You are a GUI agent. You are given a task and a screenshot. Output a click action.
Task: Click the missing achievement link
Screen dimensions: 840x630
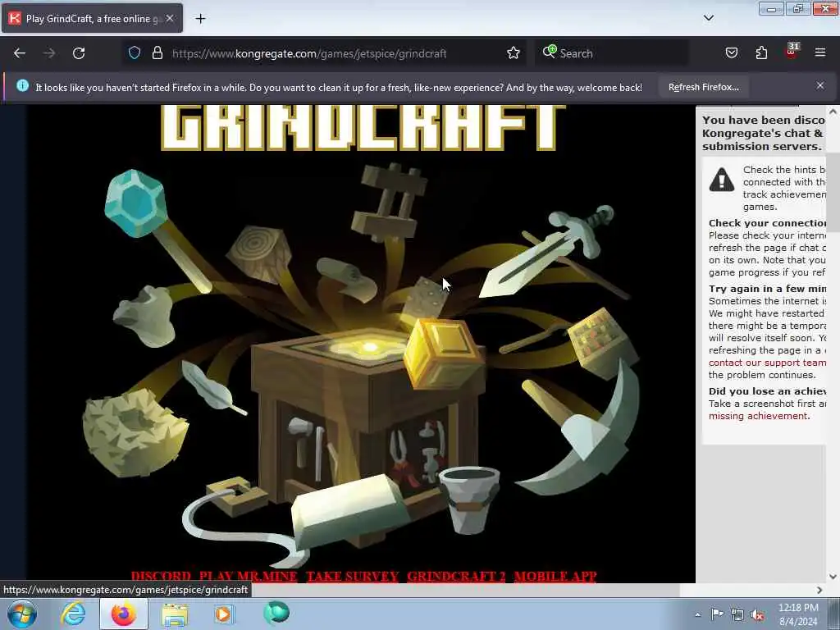(x=758, y=416)
